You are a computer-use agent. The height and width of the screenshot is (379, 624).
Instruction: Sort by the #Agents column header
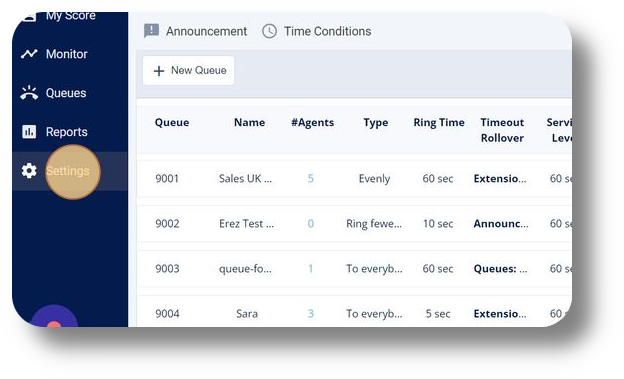point(312,122)
